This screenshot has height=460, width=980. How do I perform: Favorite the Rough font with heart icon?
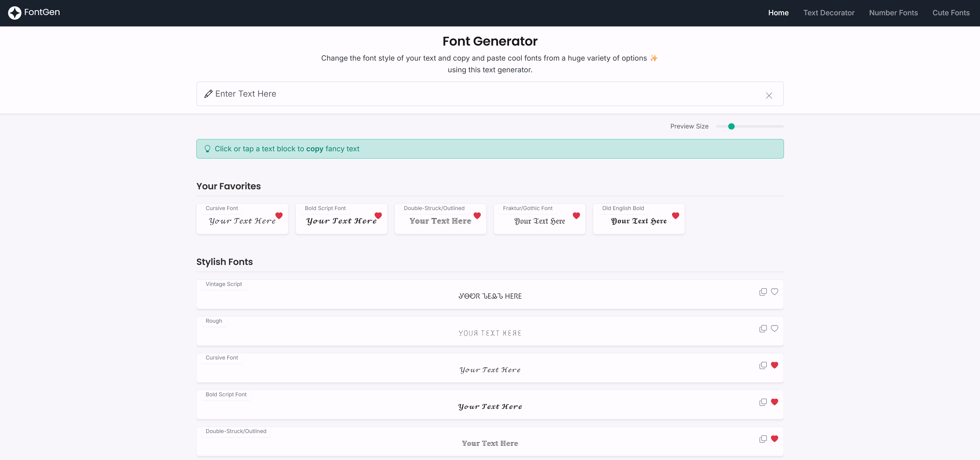(774, 329)
